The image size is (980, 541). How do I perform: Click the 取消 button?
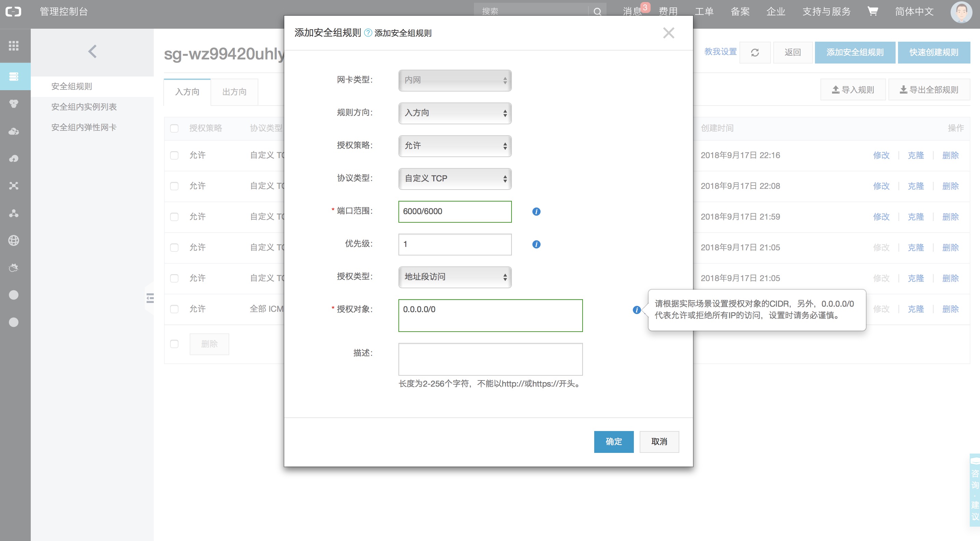click(x=659, y=441)
